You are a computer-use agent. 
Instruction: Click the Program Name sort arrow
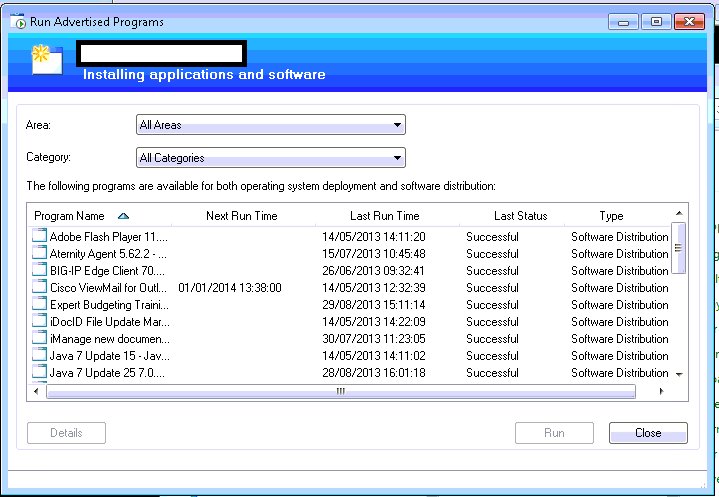pos(123,216)
